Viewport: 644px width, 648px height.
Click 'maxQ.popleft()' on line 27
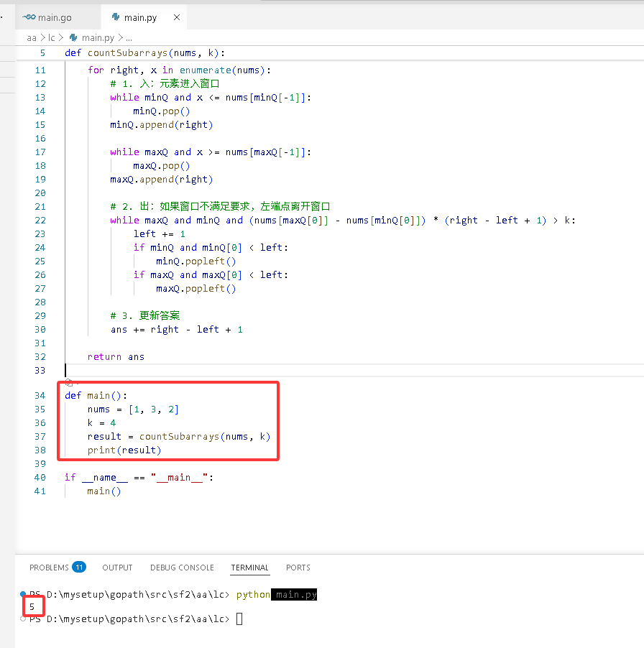click(196, 289)
